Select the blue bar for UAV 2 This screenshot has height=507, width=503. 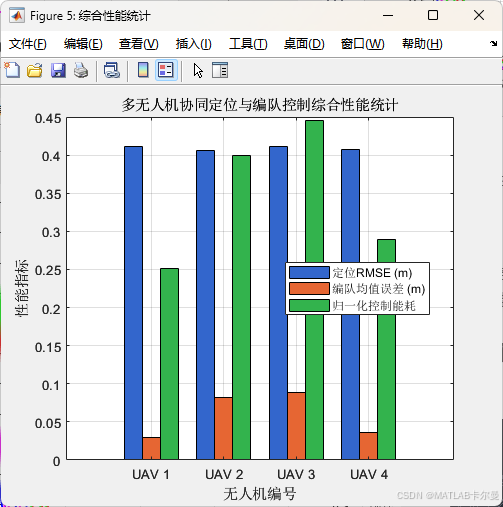(x=206, y=305)
